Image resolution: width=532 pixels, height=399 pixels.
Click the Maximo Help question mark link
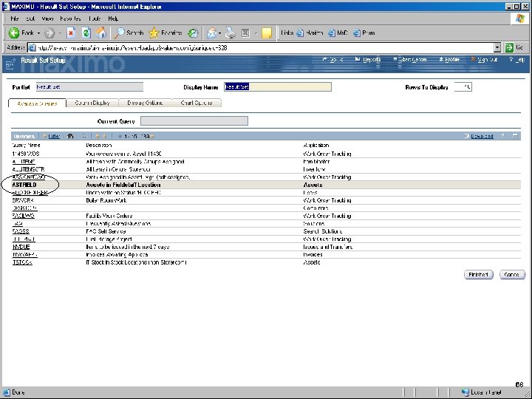[517, 60]
